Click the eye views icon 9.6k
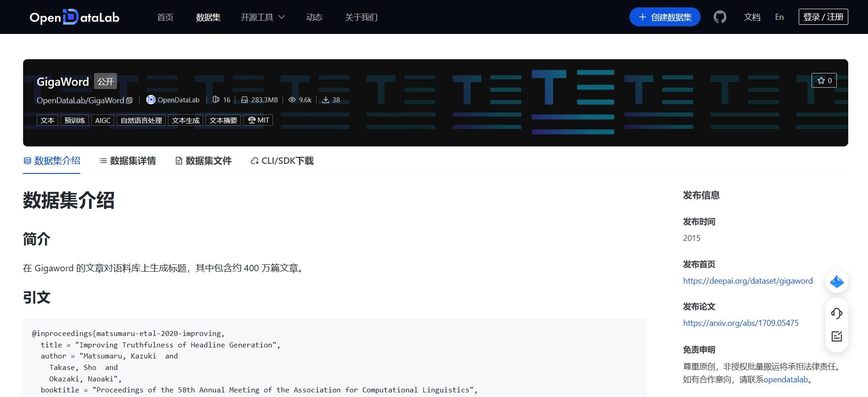868x397 pixels. coord(292,100)
